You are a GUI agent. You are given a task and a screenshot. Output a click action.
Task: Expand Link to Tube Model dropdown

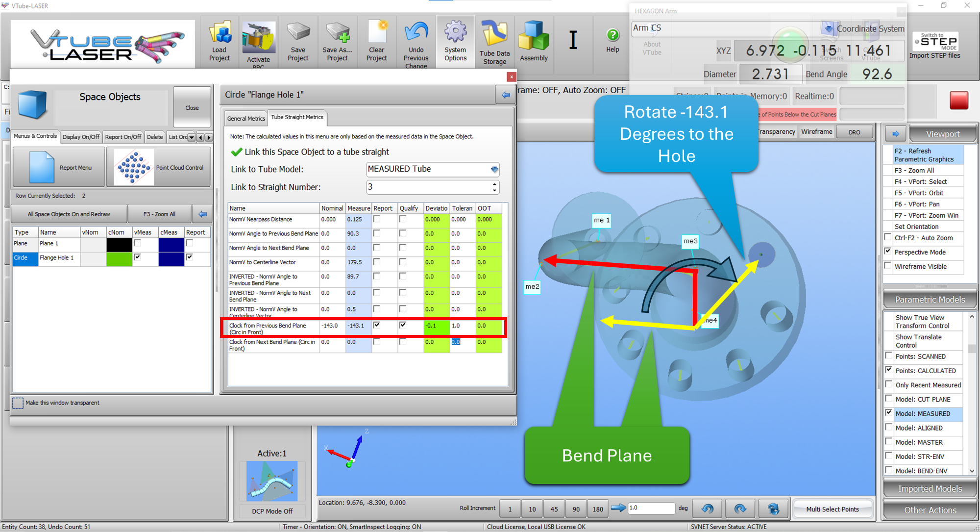coord(494,170)
